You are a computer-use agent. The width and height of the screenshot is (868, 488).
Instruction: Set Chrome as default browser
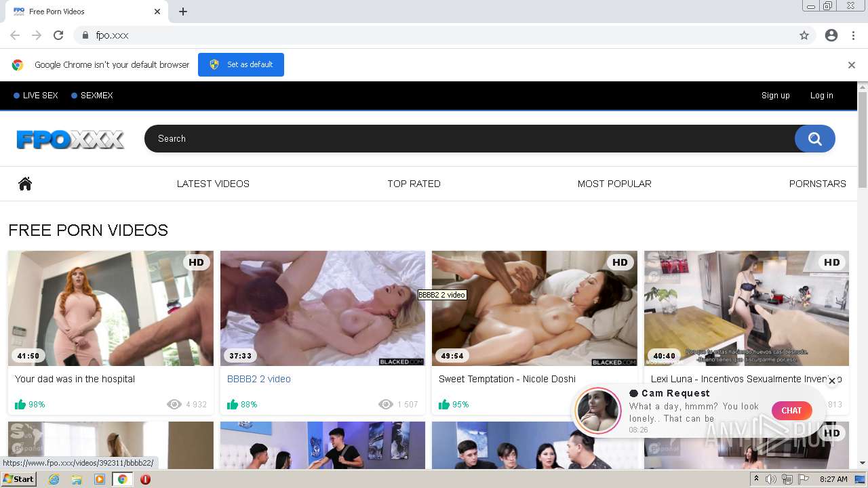coord(241,64)
